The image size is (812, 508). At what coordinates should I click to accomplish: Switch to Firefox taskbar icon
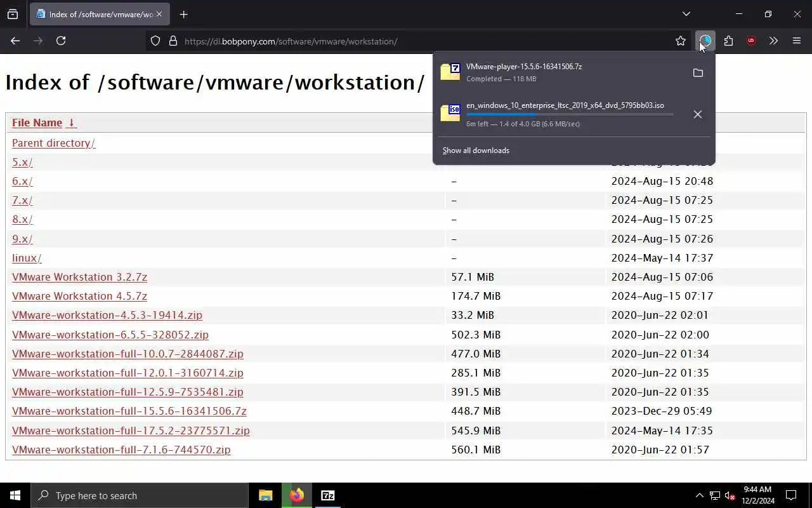297,495
